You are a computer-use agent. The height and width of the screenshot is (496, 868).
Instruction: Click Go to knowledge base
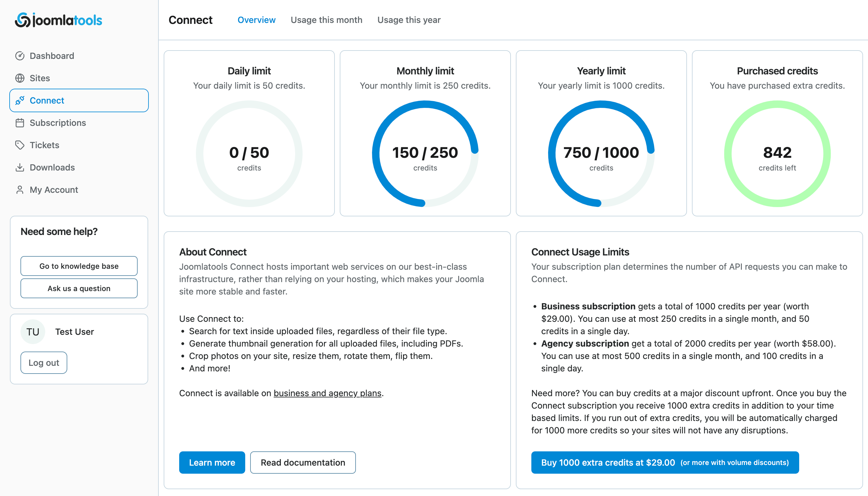click(79, 266)
